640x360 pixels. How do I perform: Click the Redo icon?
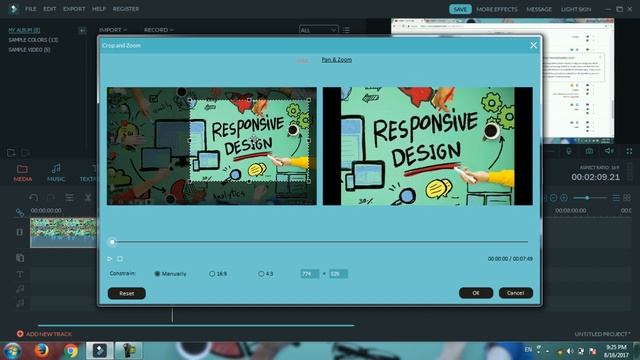[51, 198]
